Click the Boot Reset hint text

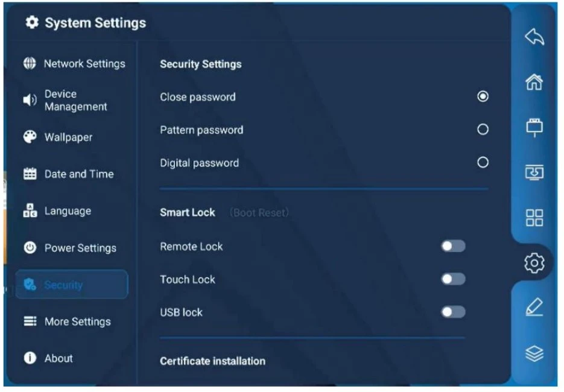(x=259, y=212)
